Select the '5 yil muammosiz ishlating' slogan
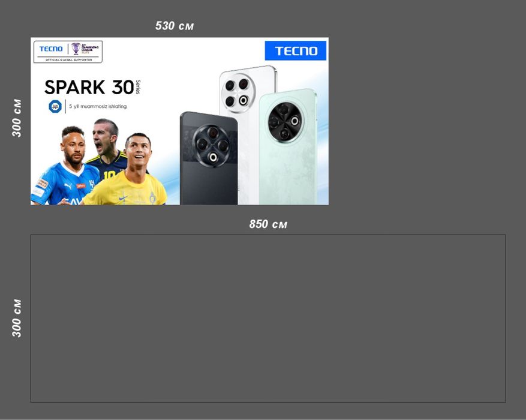This screenshot has width=526, height=420. 98,107
